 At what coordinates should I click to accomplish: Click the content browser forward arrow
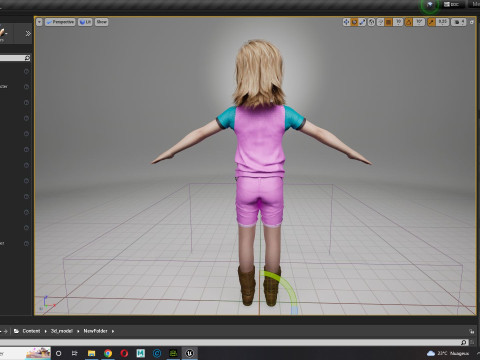pos(5,331)
